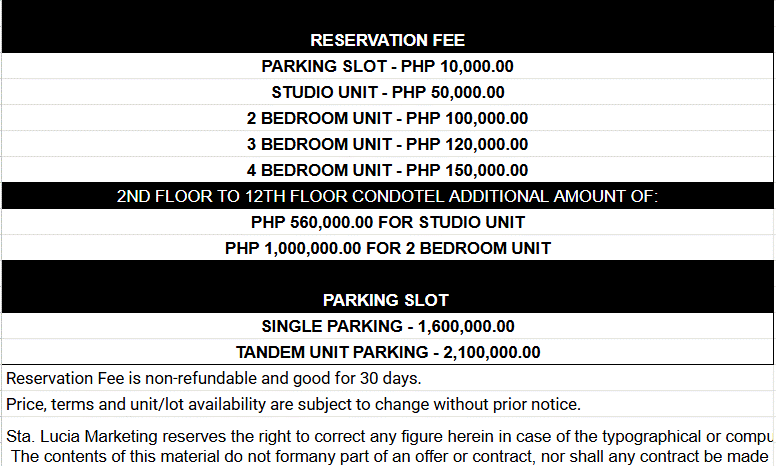
Task: Click the PARKING SLOT - PHP 10,000.00 row
Action: [x=387, y=67]
